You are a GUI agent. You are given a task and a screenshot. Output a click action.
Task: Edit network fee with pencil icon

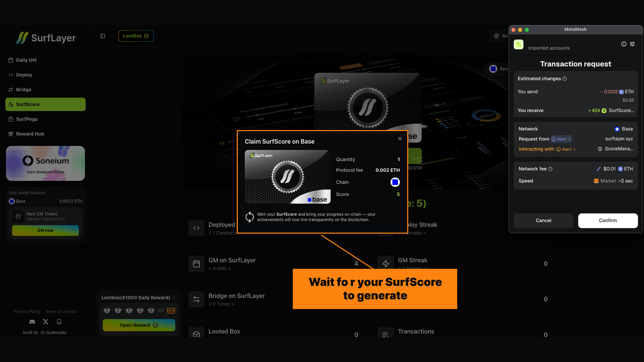click(598, 169)
